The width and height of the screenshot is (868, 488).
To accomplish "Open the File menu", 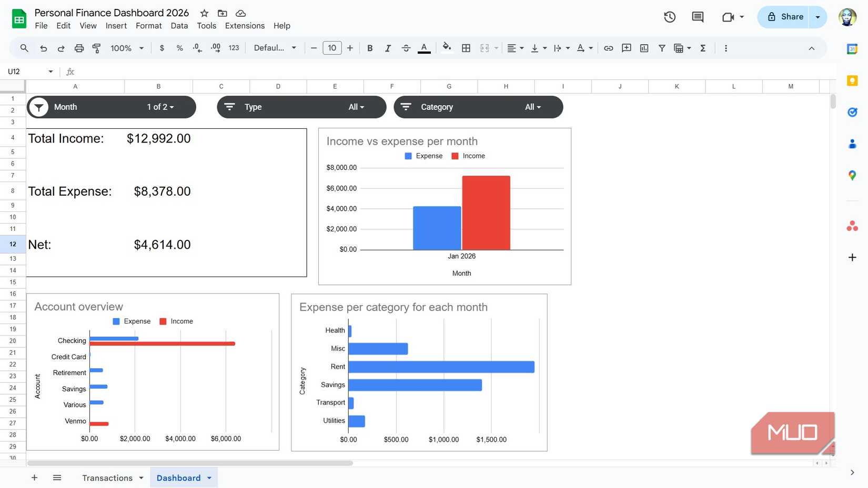I will click(41, 26).
